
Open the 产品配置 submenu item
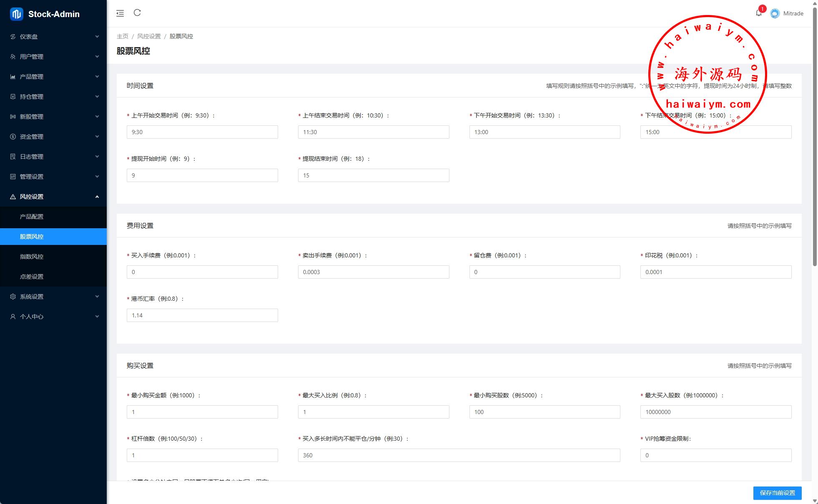point(32,217)
